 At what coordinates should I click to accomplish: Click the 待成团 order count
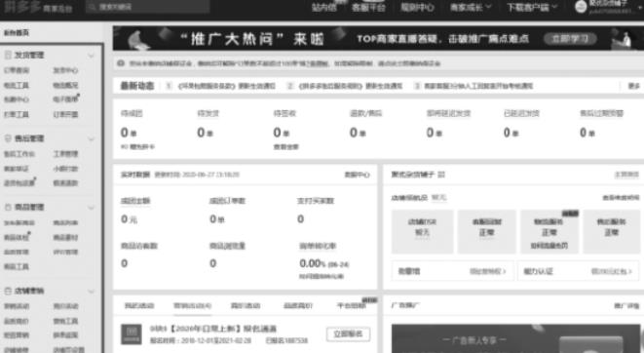[x=129, y=133]
